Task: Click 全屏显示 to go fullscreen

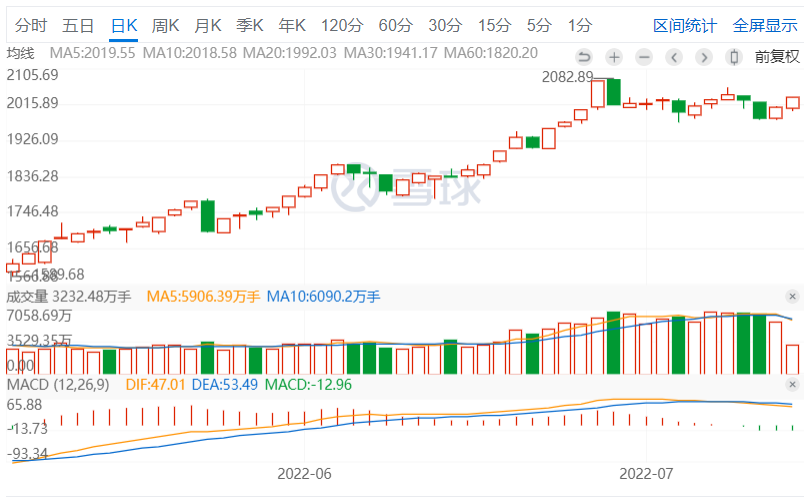Action: pyautogui.click(x=765, y=25)
